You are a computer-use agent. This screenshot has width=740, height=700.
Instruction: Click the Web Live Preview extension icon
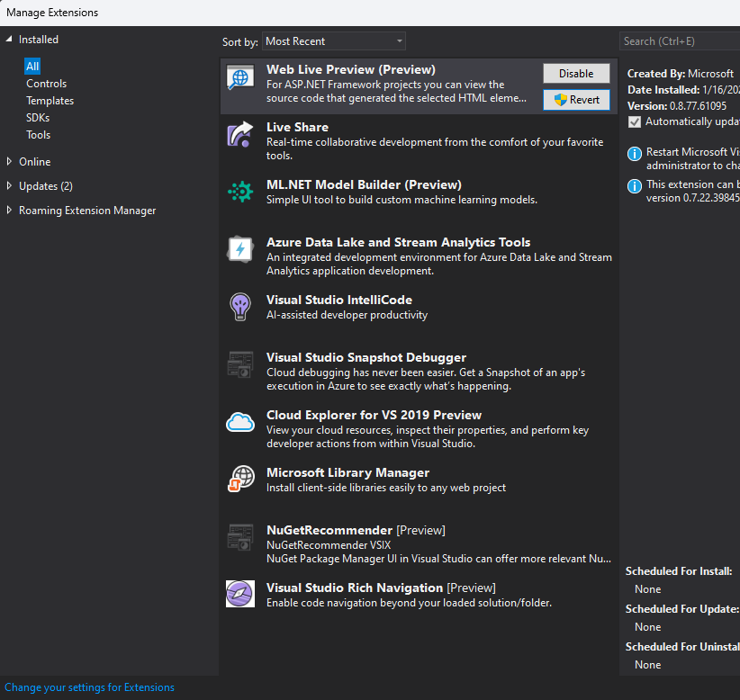tap(240, 77)
